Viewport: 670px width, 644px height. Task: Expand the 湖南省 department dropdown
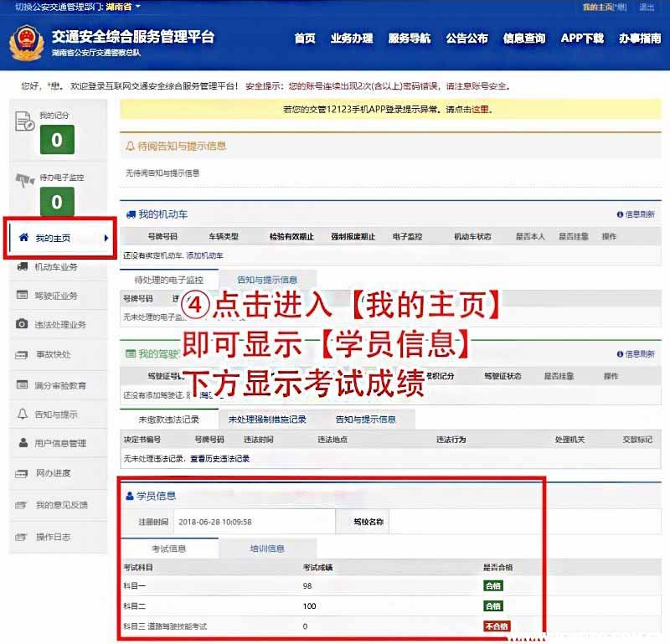click(x=138, y=7)
